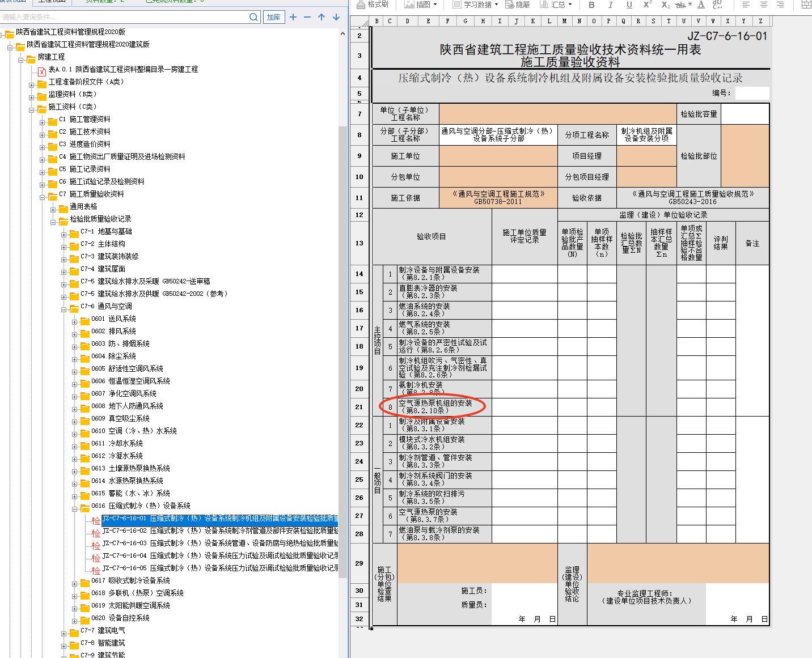Image resolution: width=812 pixels, height=658 pixels.
Task: Toggle the text wrap icon
Action: (717, 5)
